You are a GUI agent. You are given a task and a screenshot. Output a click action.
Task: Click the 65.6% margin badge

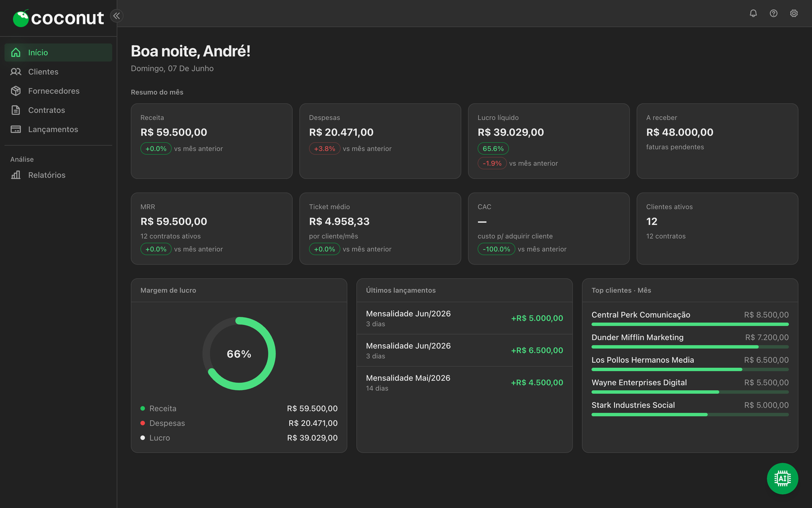coord(493,149)
